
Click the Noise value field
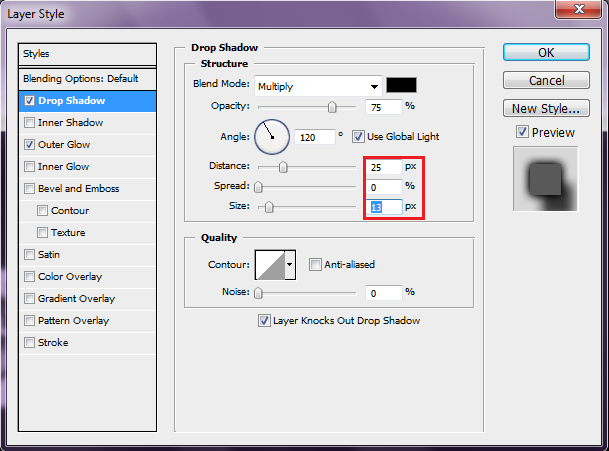pos(384,293)
